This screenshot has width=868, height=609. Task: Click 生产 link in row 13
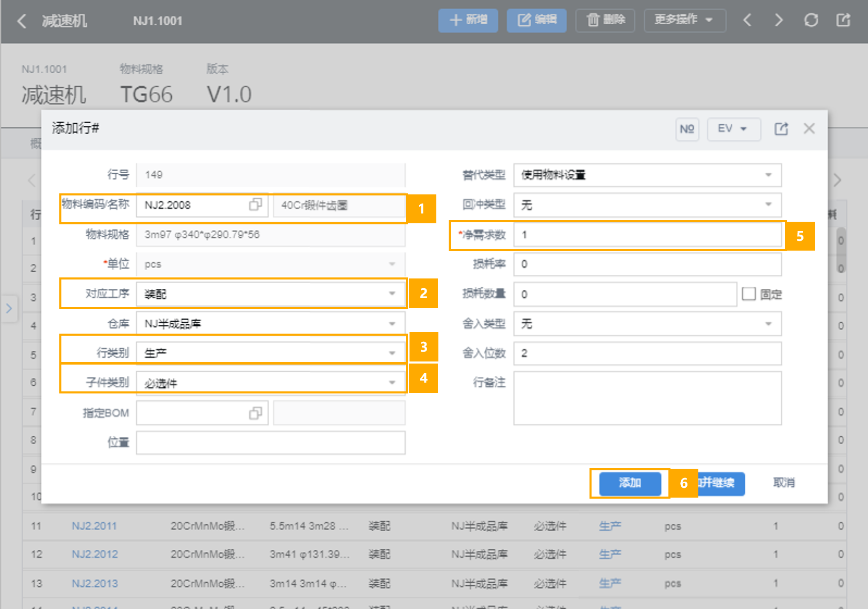coord(610,583)
